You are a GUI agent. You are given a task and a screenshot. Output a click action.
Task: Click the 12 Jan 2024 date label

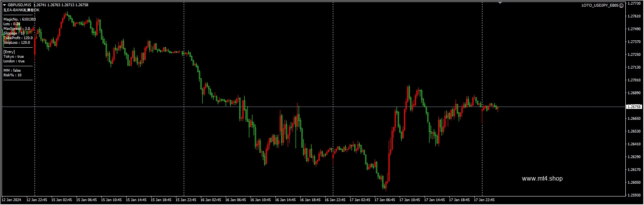pyautogui.click(x=11, y=200)
